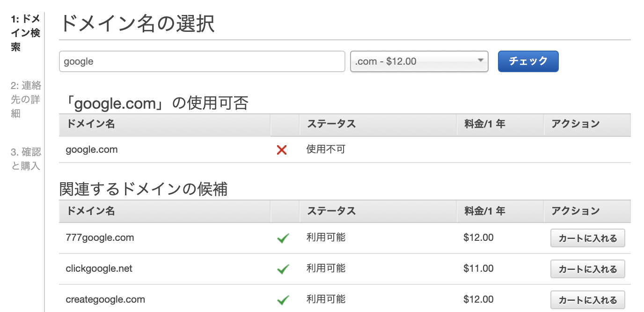Focus the domain name search field containing google
Viewport: 644px width, 312px height.
tap(202, 61)
